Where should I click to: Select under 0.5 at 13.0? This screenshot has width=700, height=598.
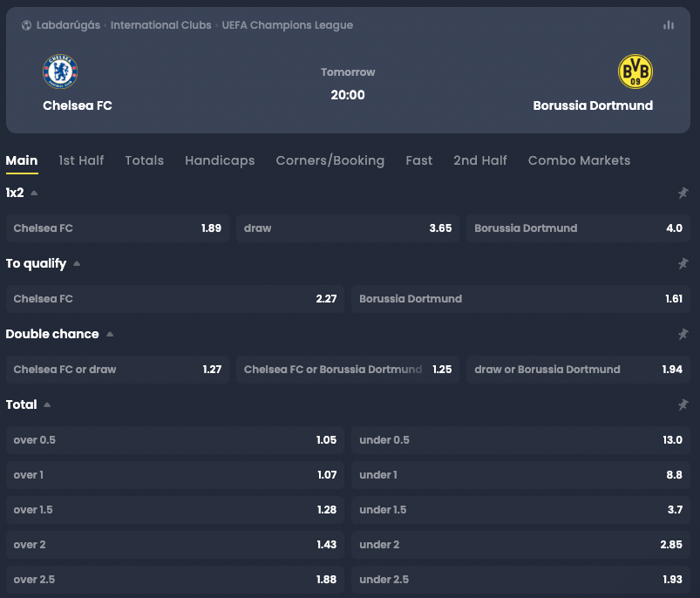click(x=520, y=440)
